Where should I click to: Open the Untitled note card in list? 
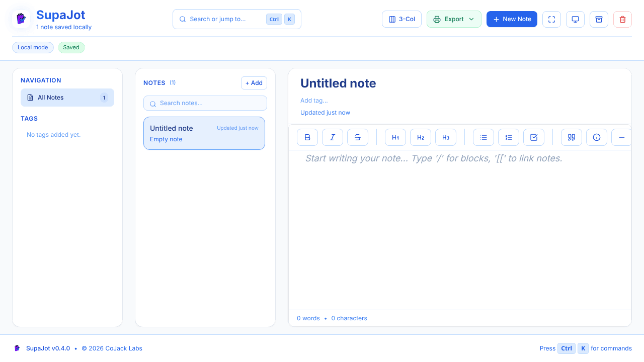[204, 133]
